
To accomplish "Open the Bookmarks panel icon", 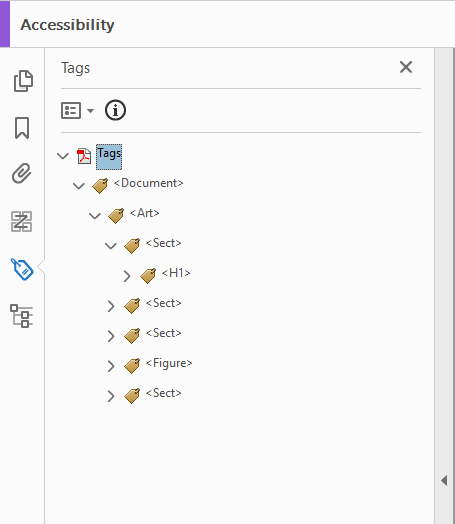I will (22, 128).
